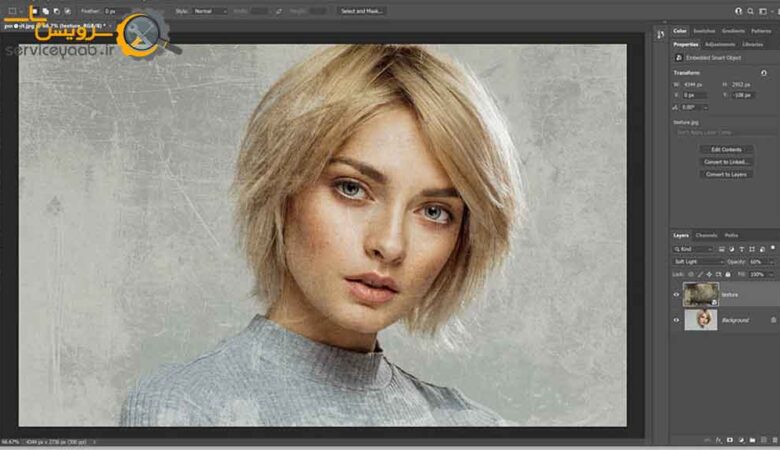Open the rotation angle dropdown arrow
The width and height of the screenshot is (780, 450).
[x=706, y=107]
